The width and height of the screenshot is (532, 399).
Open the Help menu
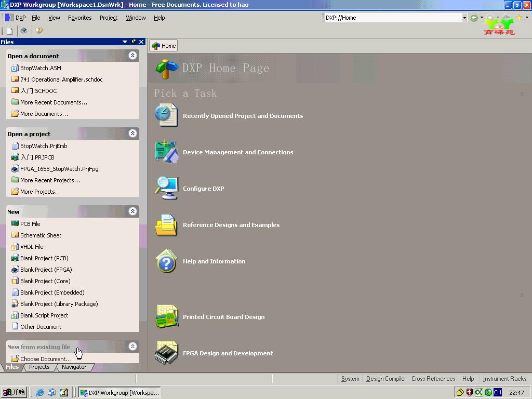(159, 18)
